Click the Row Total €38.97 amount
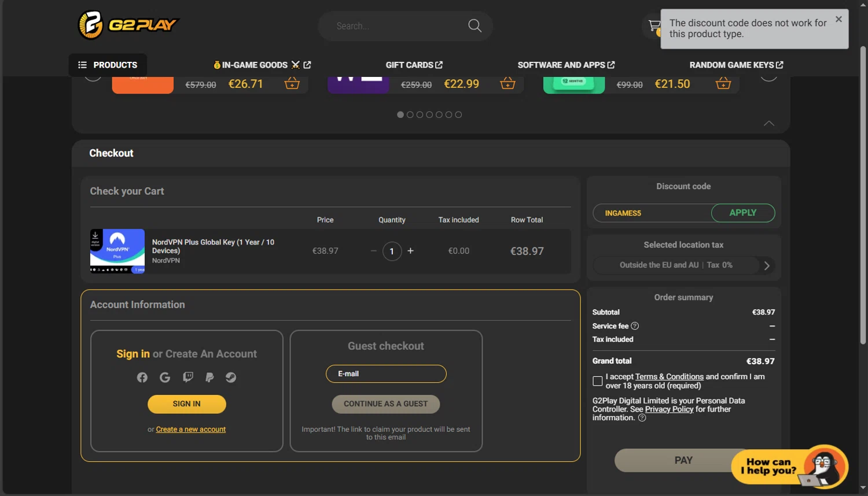 click(x=527, y=251)
